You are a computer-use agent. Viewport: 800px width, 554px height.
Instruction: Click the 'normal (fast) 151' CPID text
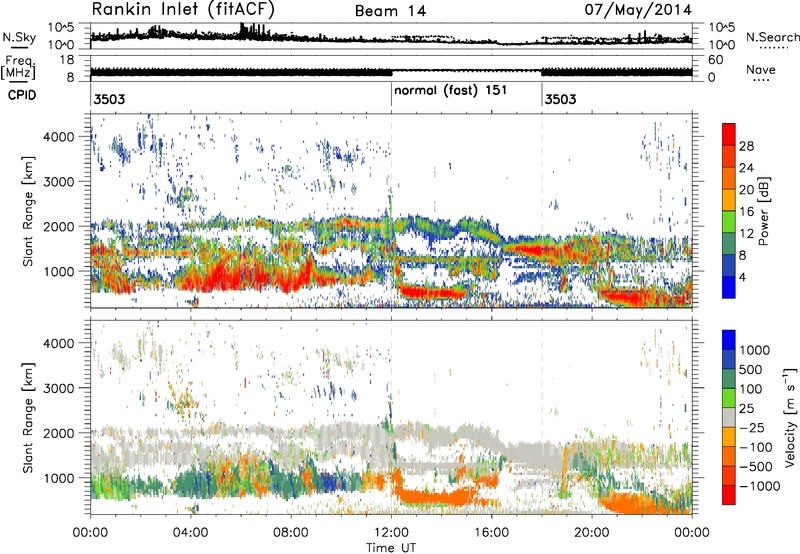click(x=451, y=90)
